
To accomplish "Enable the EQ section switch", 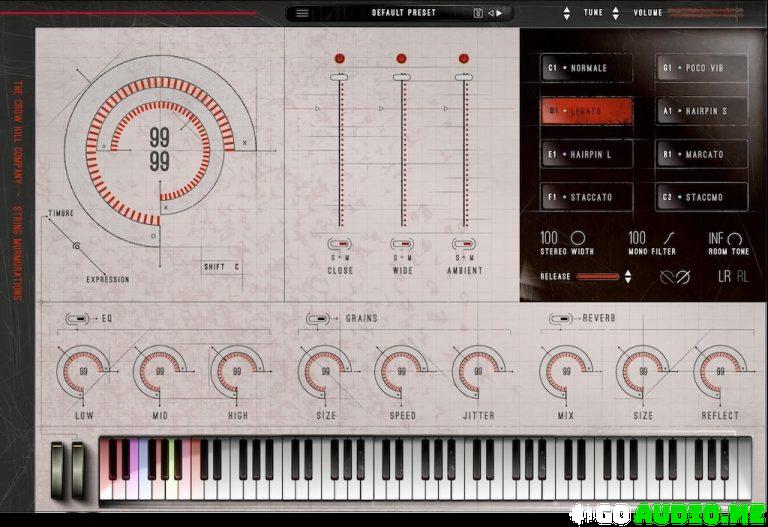I will click(x=77, y=319).
